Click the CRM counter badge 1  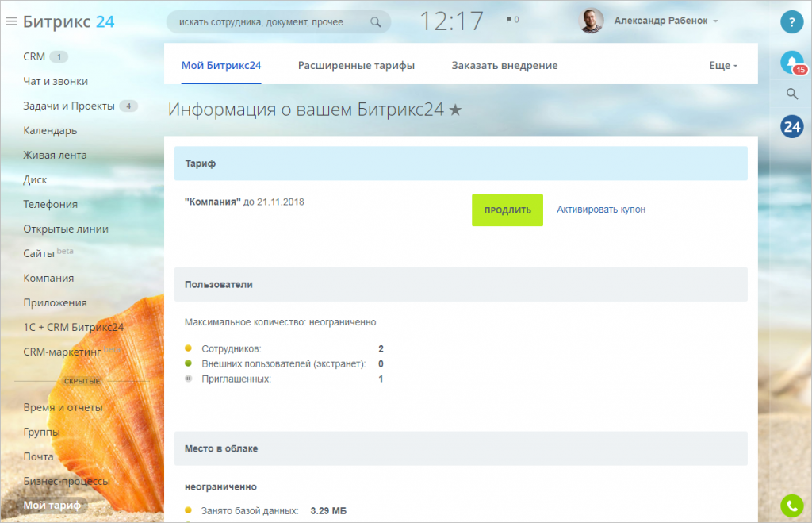(x=59, y=56)
